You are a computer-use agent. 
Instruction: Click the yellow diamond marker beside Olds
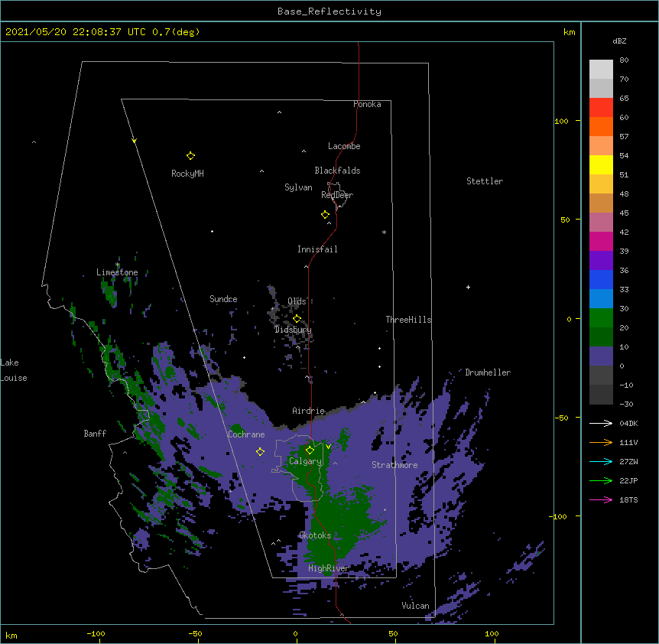(297, 318)
